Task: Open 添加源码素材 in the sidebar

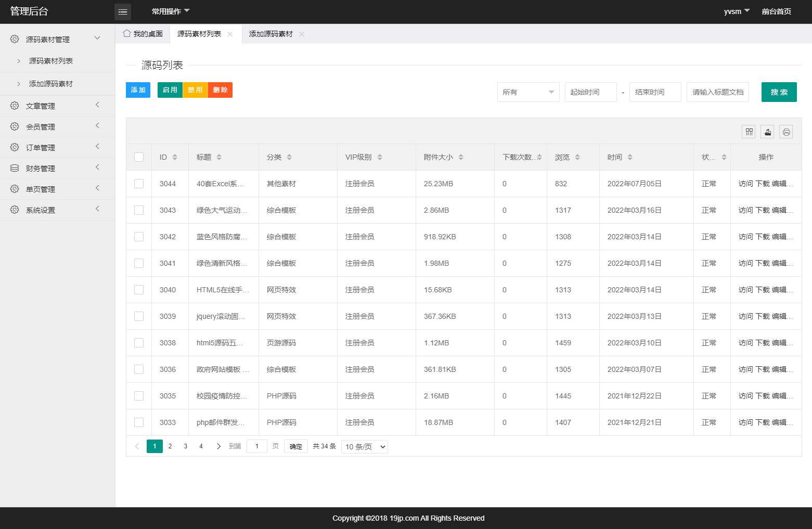Action: [57, 84]
